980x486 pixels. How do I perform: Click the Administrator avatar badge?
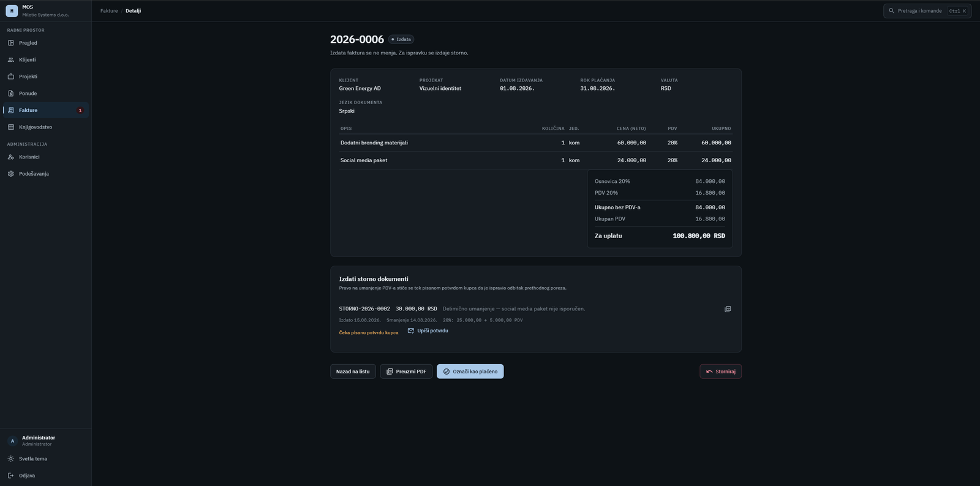click(x=12, y=441)
